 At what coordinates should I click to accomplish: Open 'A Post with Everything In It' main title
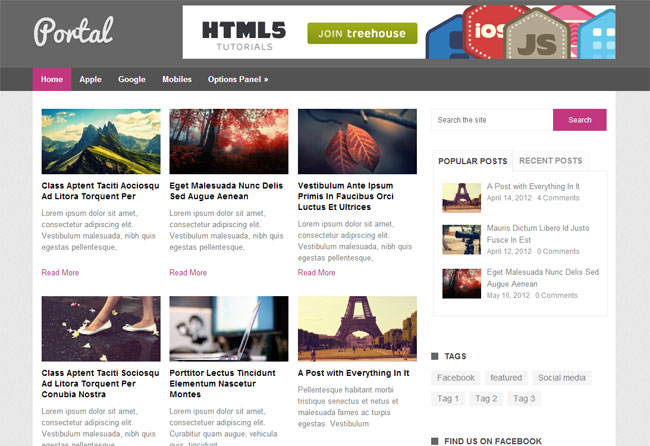tap(354, 373)
